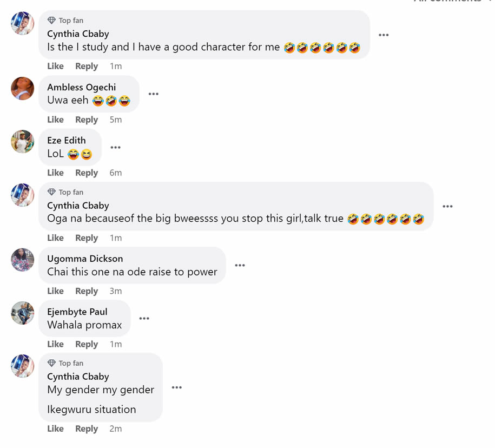Click Eze Edith's profile avatar
Screen dimensions: 495x448
23,141
